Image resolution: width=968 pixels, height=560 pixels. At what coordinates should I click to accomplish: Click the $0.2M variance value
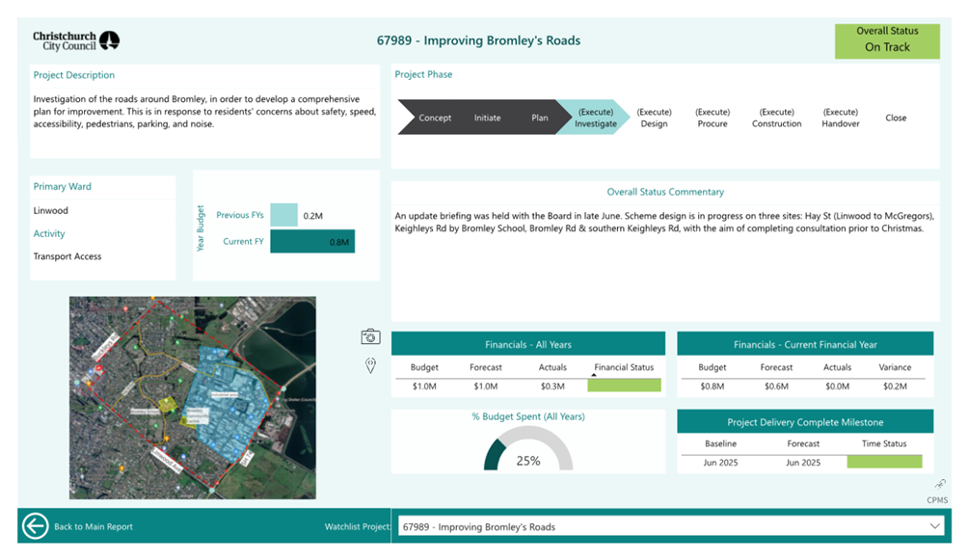895,386
